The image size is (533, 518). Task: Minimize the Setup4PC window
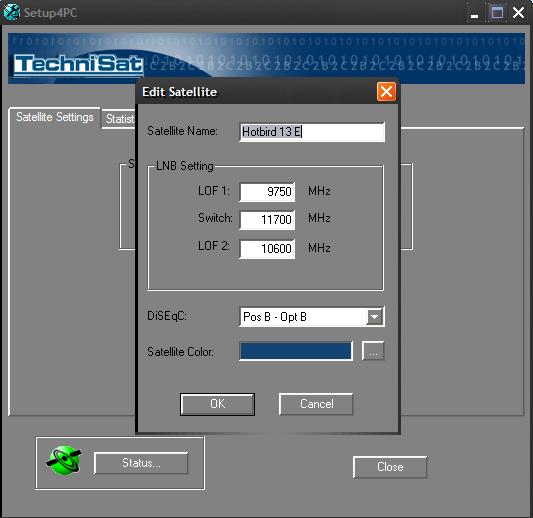click(474, 14)
